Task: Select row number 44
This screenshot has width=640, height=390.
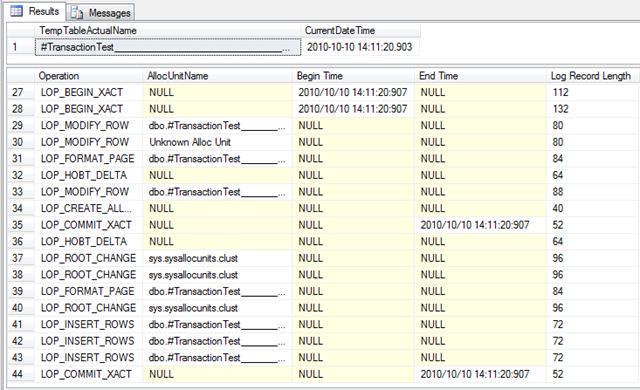Action: 21,374
